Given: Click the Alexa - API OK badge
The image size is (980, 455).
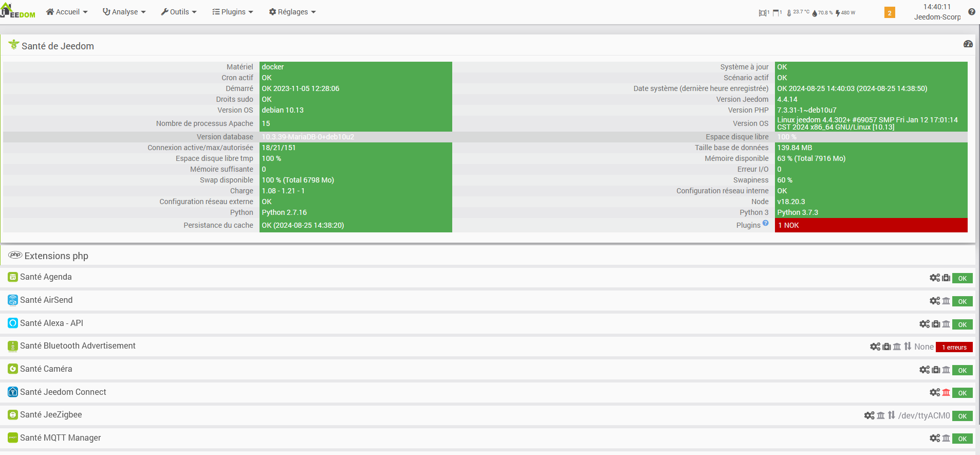Looking at the screenshot, I should (963, 324).
